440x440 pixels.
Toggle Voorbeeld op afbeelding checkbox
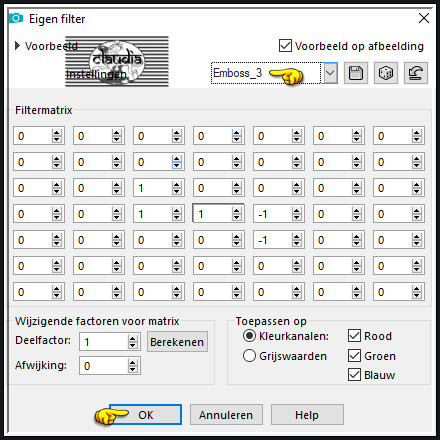pos(285,46)
